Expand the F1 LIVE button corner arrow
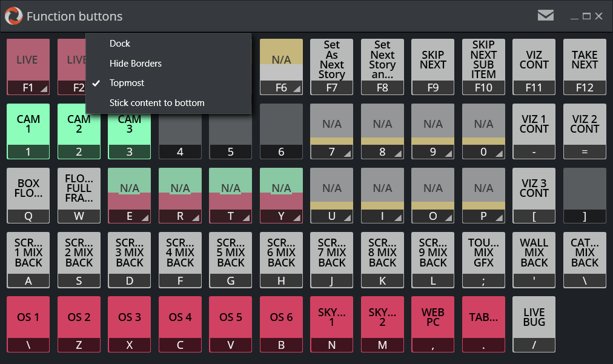Viewport: 613px width, 364px height. (43, 90)
